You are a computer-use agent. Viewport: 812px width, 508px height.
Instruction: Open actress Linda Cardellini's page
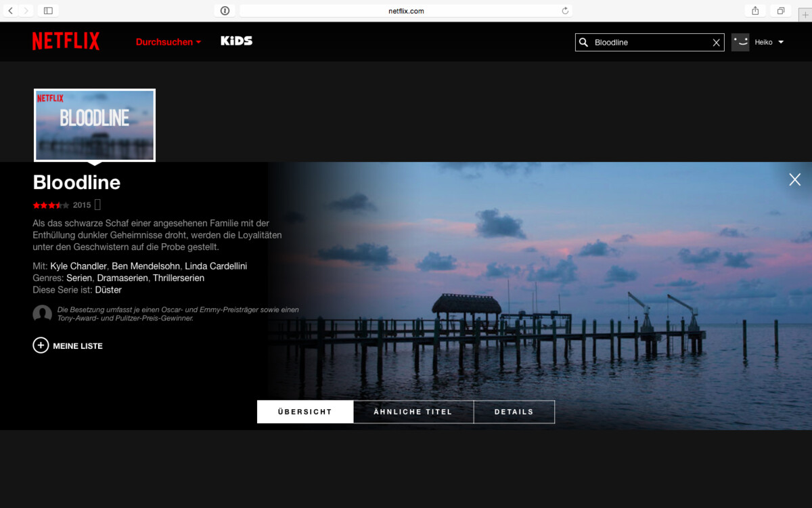[216, 266]
